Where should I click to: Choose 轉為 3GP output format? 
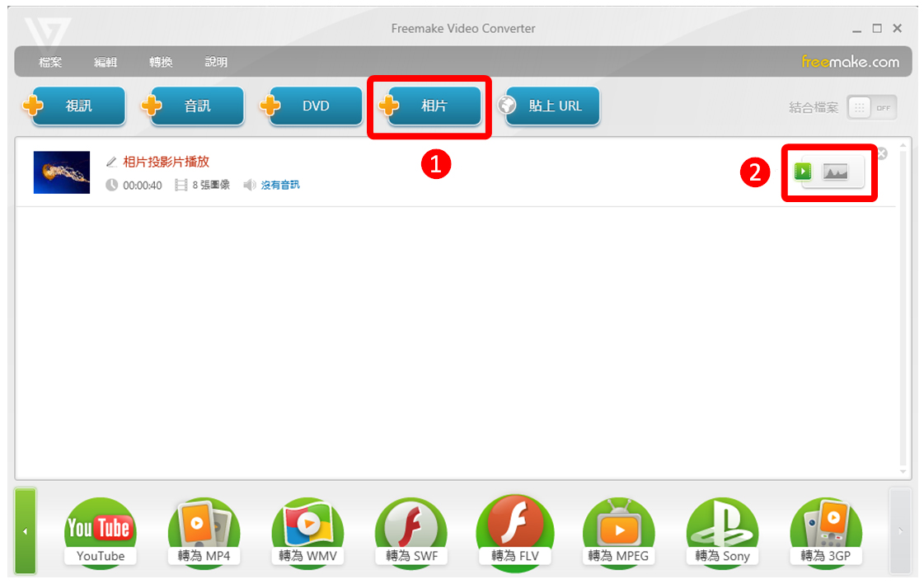(826, 533)
